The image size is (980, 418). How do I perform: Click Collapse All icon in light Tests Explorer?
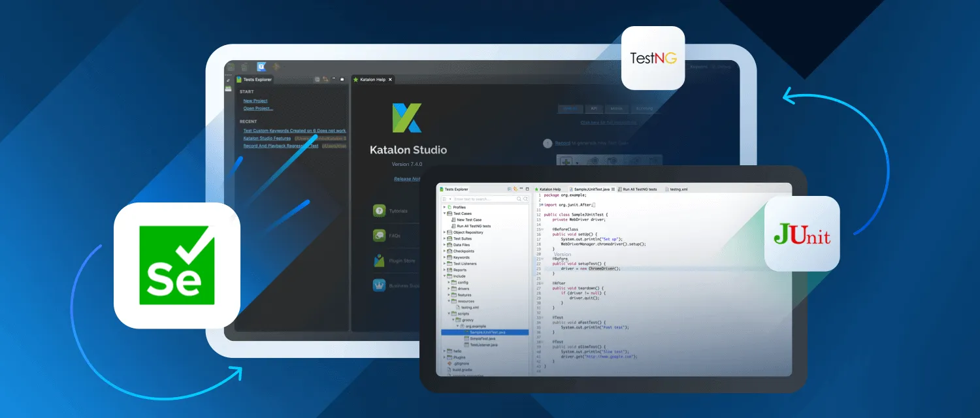point(510,189)
